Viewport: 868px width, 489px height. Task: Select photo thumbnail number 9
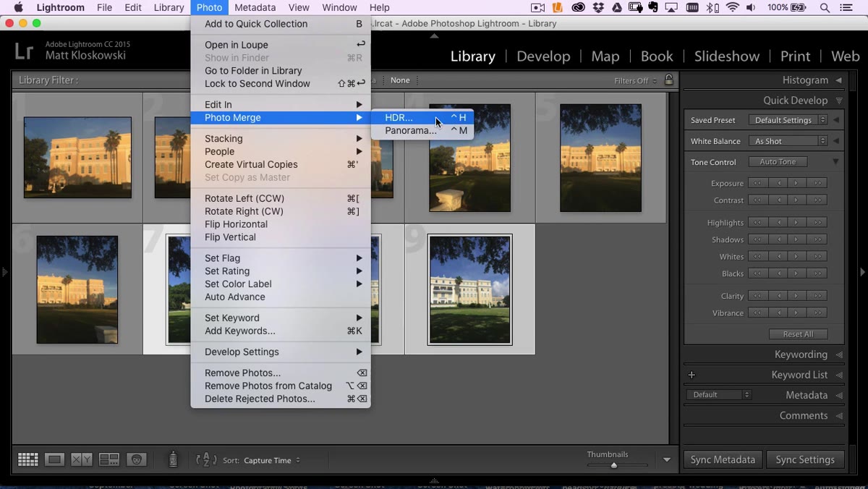[469, 289]
